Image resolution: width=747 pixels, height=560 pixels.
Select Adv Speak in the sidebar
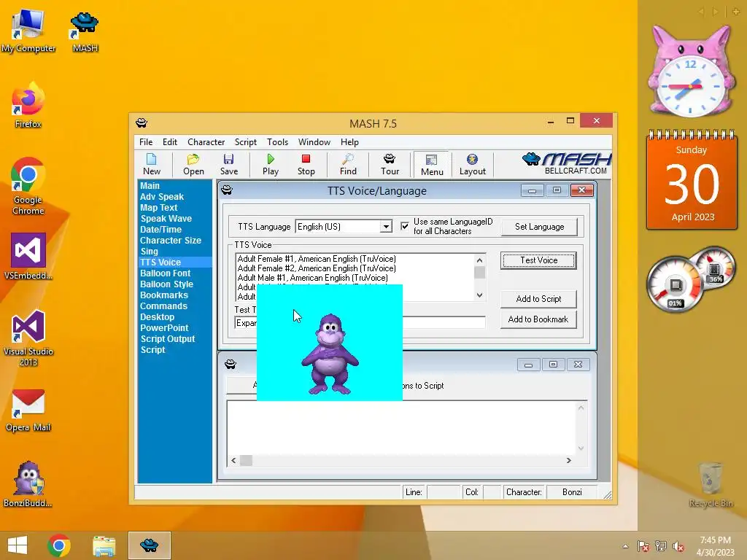[x=161, y=197]
